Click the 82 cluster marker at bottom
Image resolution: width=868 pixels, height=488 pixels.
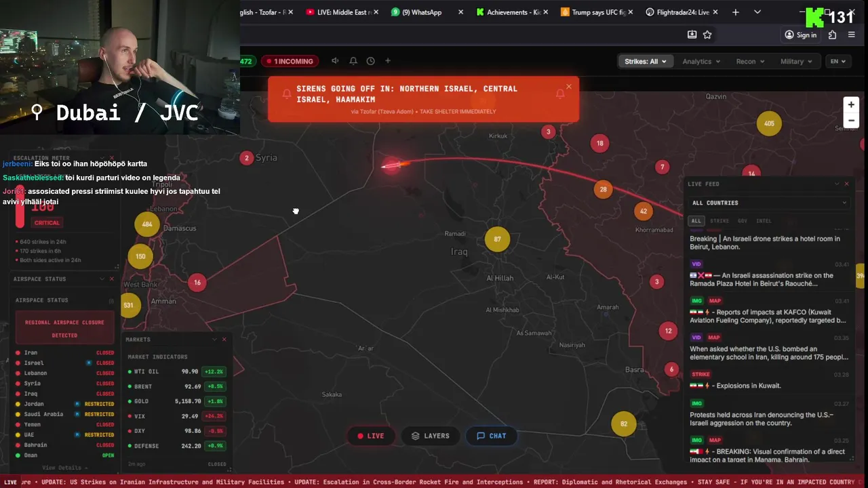pyautogui.click(x=623, y=424)
